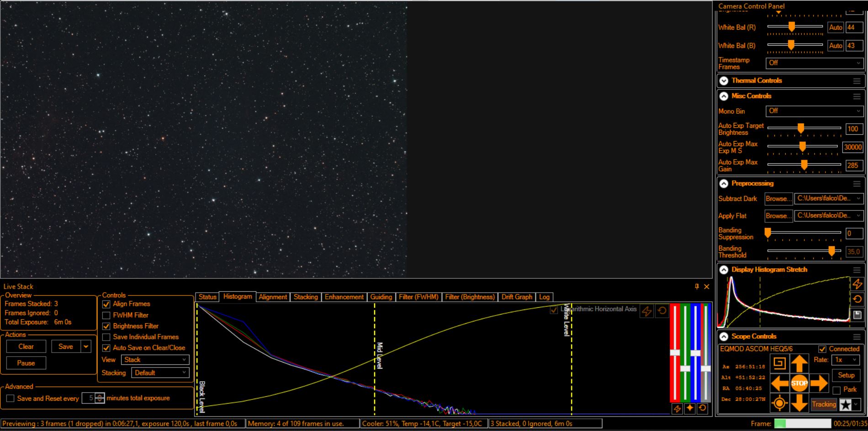The width and height of the screenshot is (868, 431).
Task: Collapse the Scope Controls section
Action: click(x=724, y=336)
